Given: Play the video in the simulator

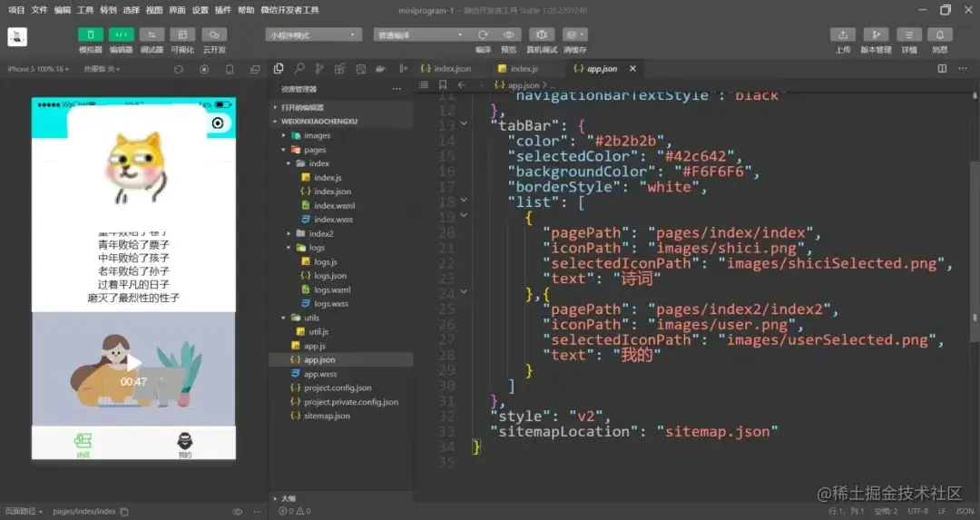Looking at the screenshot, I should point(133,362).
